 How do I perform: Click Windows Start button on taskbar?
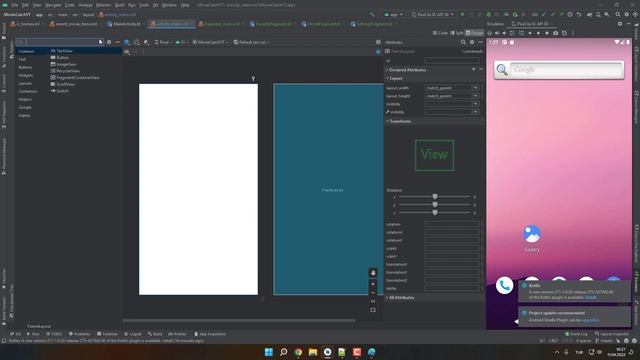click(x=269, y=352)
